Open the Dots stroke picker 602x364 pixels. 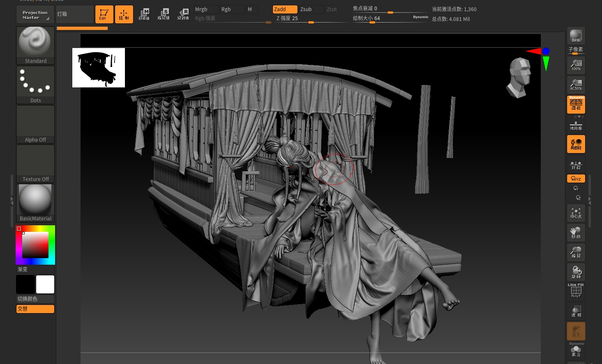[35, 85]
